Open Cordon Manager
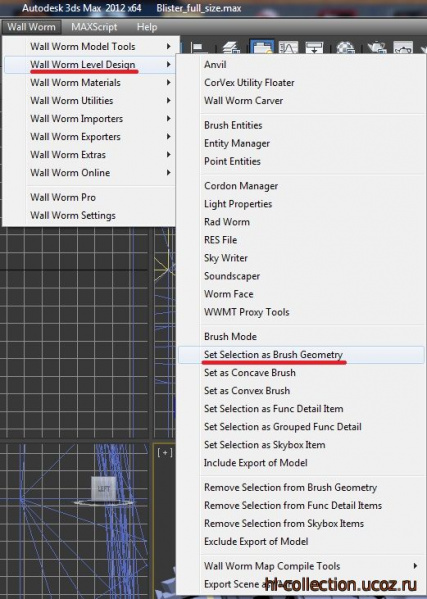Image resolution: width=427 pixels, height=599 pixels. click(241, 186)
